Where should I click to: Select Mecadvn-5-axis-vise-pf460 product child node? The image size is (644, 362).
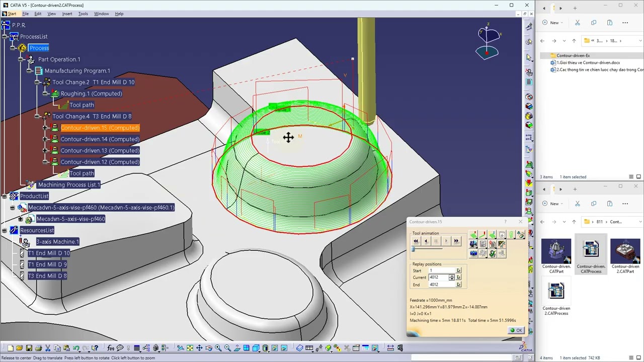coord(70,219)
